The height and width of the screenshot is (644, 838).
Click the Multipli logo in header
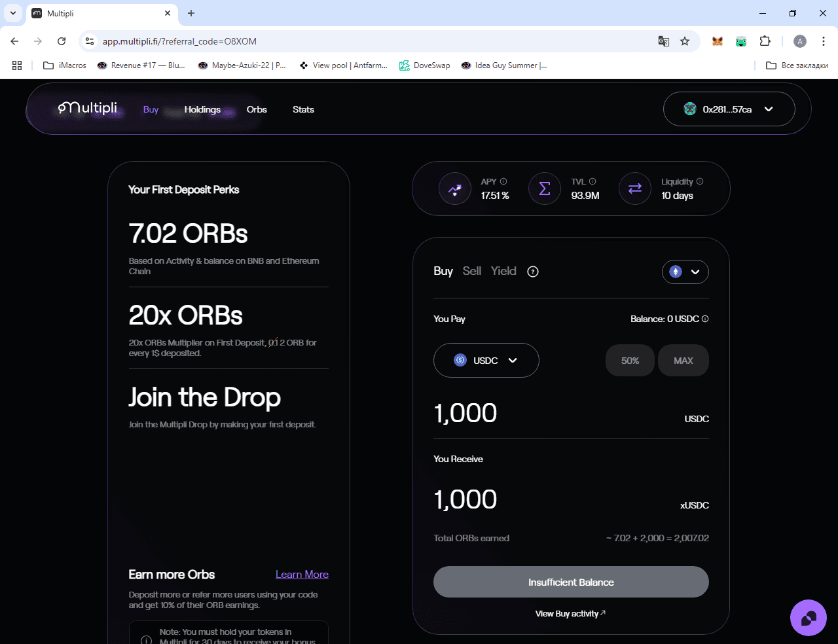pyautogui.click(x=88, y=108)
